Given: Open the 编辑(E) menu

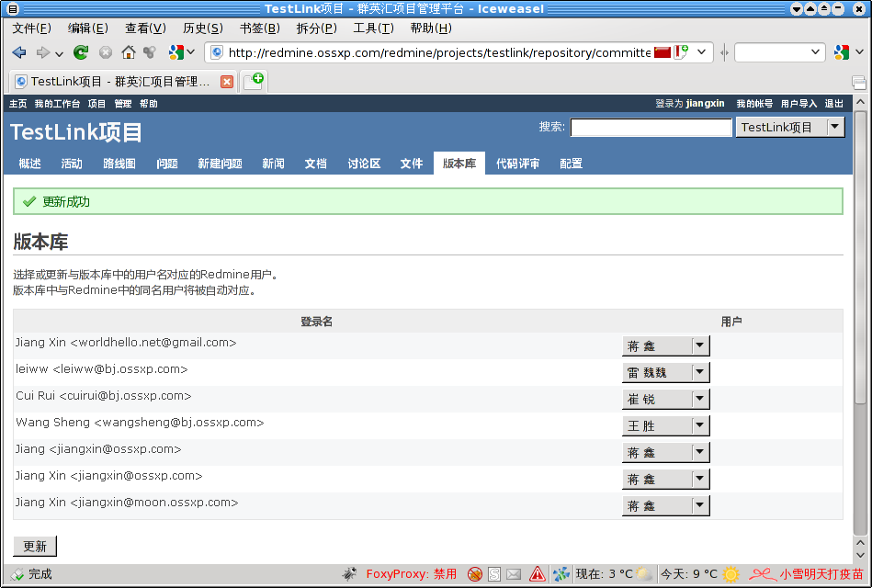Looking at the screenshot, I should pyautogui.click(x=88, y=28).
